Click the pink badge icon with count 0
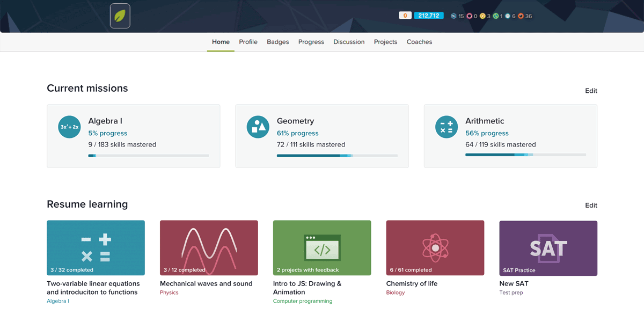This screenshot has height=322, width=644. [469, 16]
